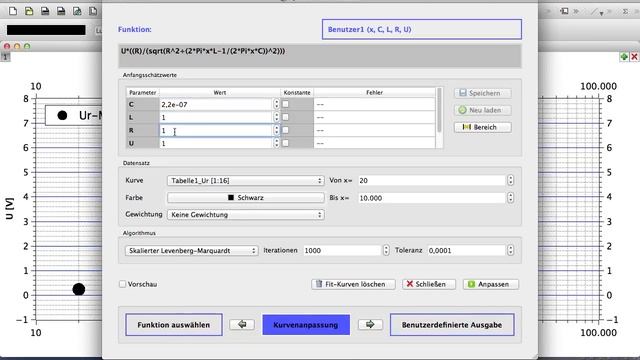
Task: Click the black data point in the graph
Action: [x=79, y=289]
